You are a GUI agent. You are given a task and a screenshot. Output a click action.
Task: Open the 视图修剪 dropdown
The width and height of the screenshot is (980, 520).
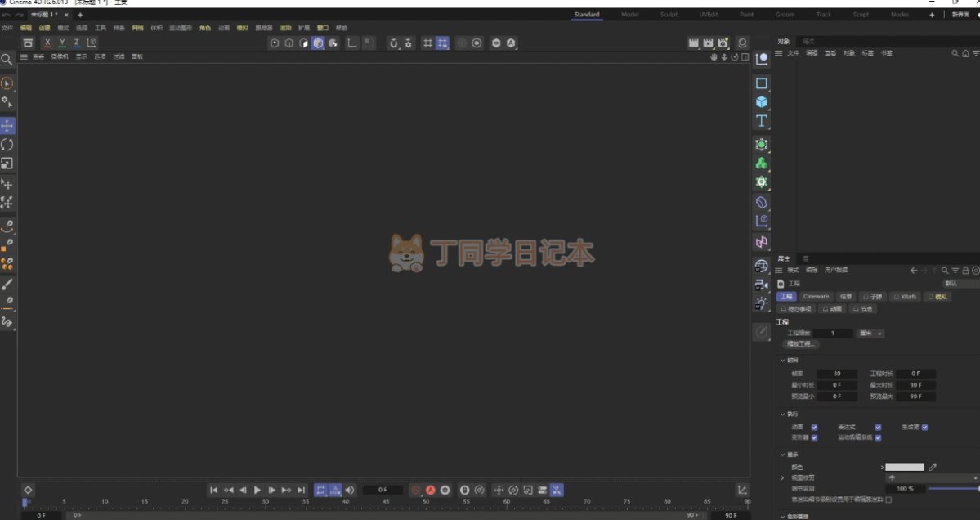(932, 477)
